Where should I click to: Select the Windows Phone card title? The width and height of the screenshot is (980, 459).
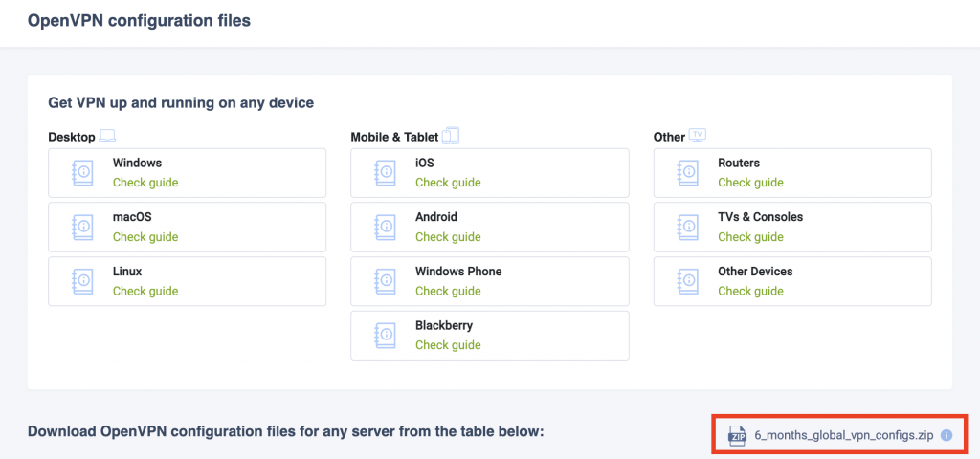458,272
